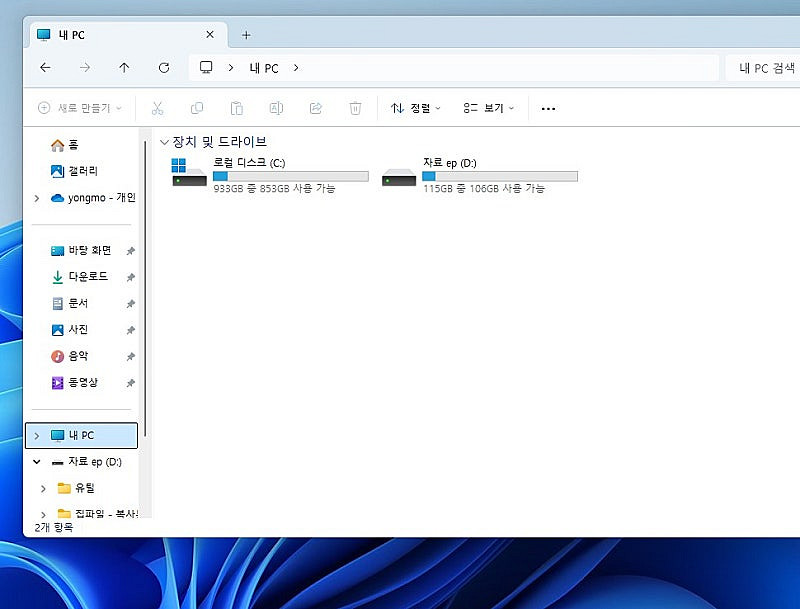Click the monitor icon in address bar

click(x=206, y=67)
